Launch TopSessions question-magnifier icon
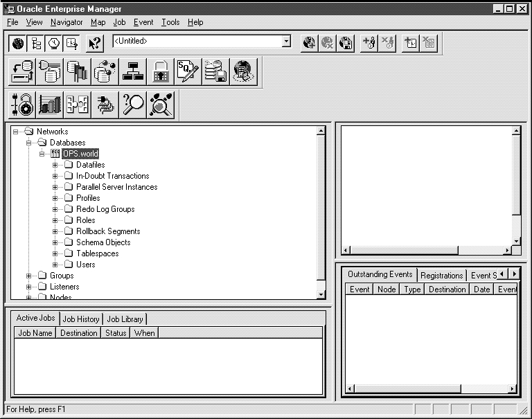Viewport: 532px width, 419px height. 133,105
